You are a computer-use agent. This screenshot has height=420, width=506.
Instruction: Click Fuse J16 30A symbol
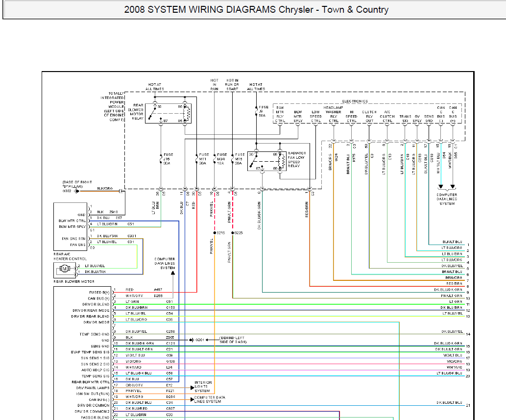(161, 159)
